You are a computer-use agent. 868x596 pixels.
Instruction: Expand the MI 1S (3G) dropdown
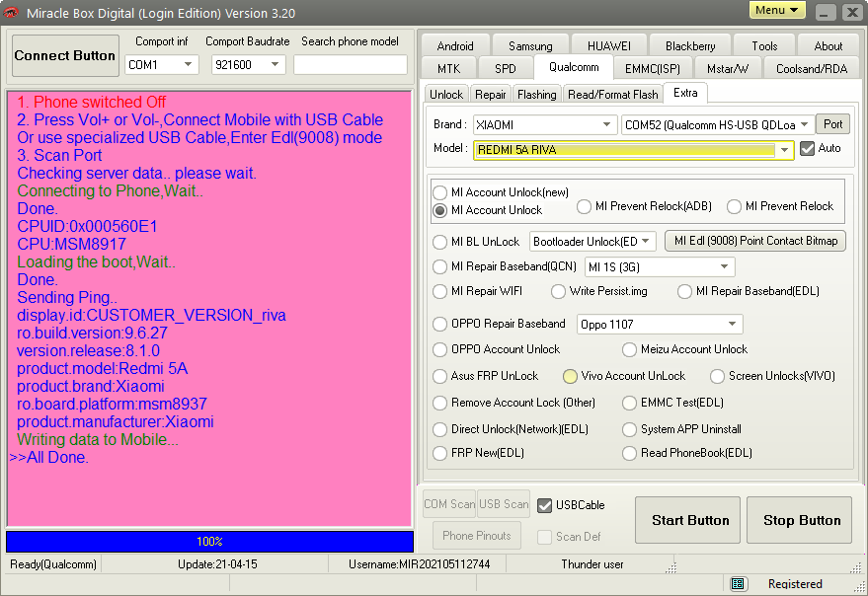724,266
